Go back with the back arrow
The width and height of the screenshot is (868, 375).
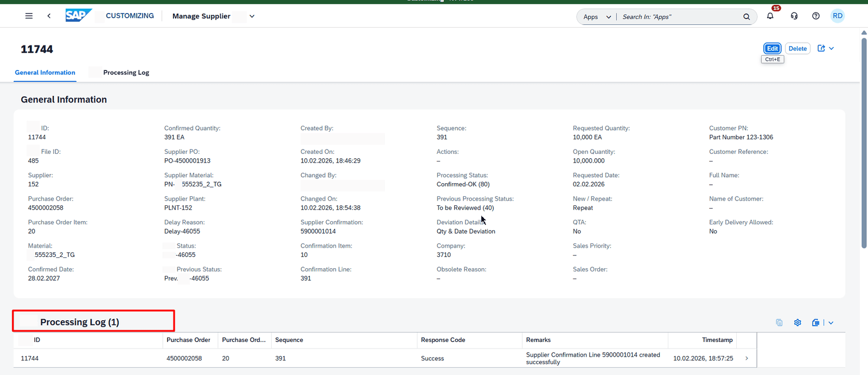pos(49,16)
